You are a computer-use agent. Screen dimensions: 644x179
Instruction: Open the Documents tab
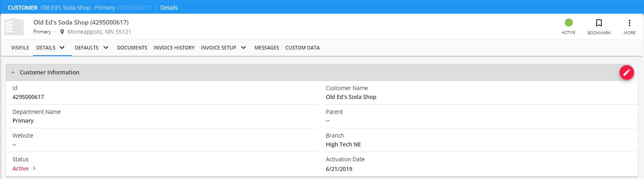tap(132, 47)
